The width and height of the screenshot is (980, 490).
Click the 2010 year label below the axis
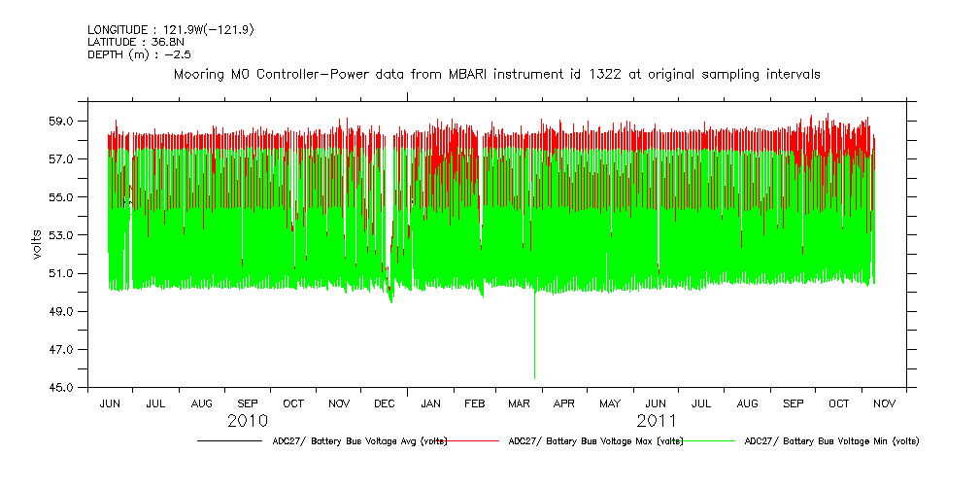coord(248,421)
